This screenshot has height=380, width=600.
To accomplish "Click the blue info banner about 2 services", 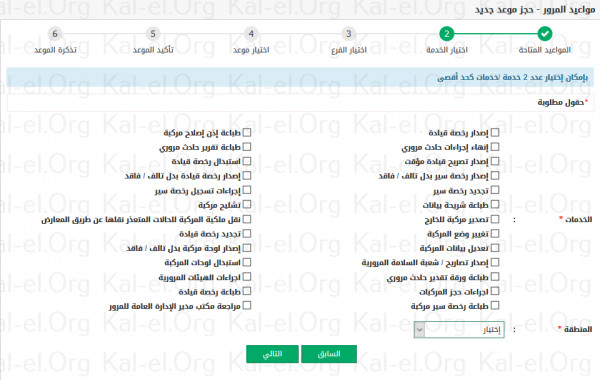I will (x=300, y=77).
